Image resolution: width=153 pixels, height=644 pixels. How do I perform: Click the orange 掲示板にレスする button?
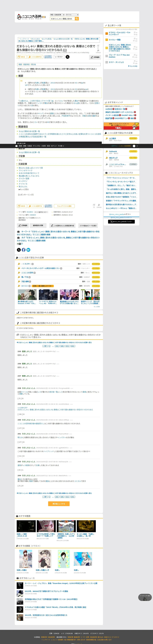click(x=59, y=504)
